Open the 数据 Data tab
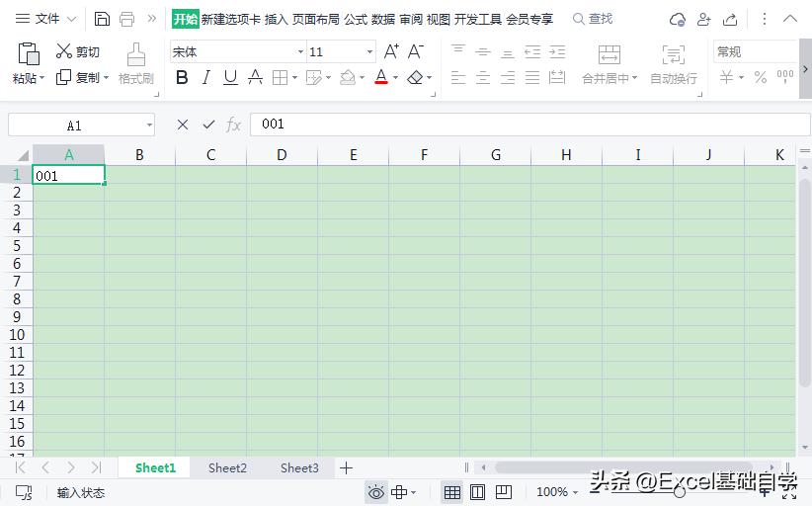 point(383,19)
